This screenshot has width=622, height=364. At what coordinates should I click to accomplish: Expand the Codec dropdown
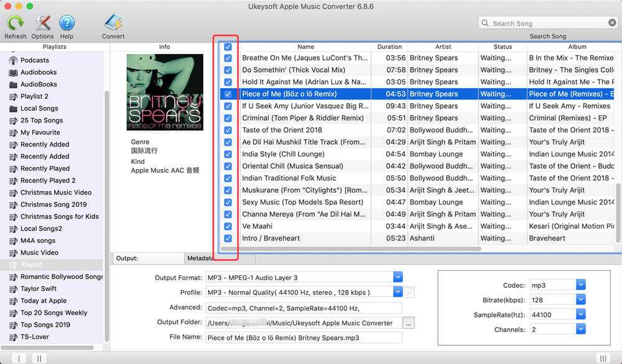(x=580, y=284)
